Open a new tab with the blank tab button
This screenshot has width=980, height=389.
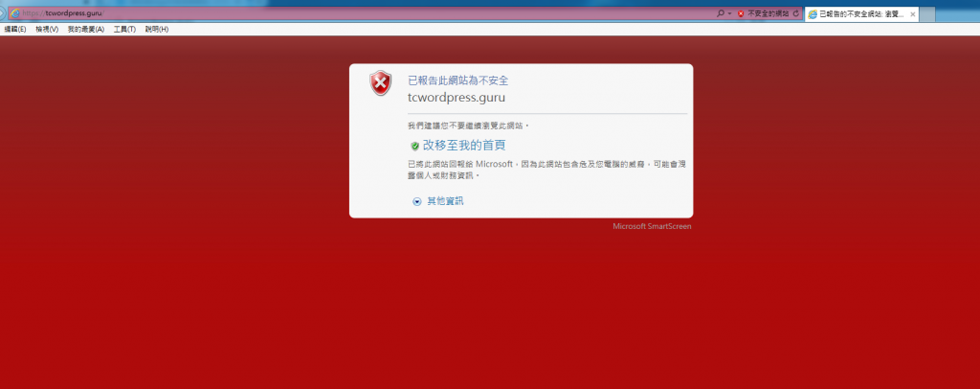tap(927, 14)
